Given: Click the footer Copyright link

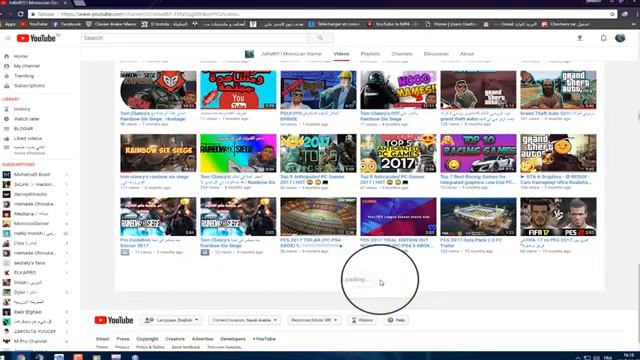Looking at the screenshot, I should click(147, 339).
